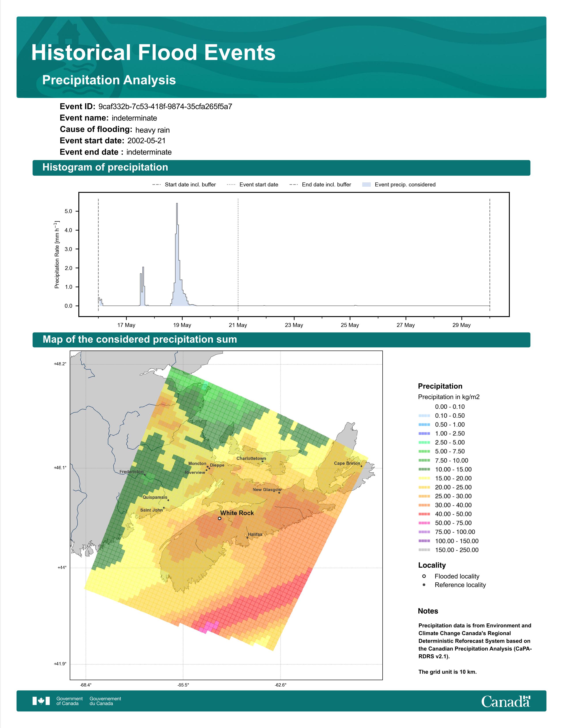Click the 'heavy rain' cause value

[x=152, y=130]
